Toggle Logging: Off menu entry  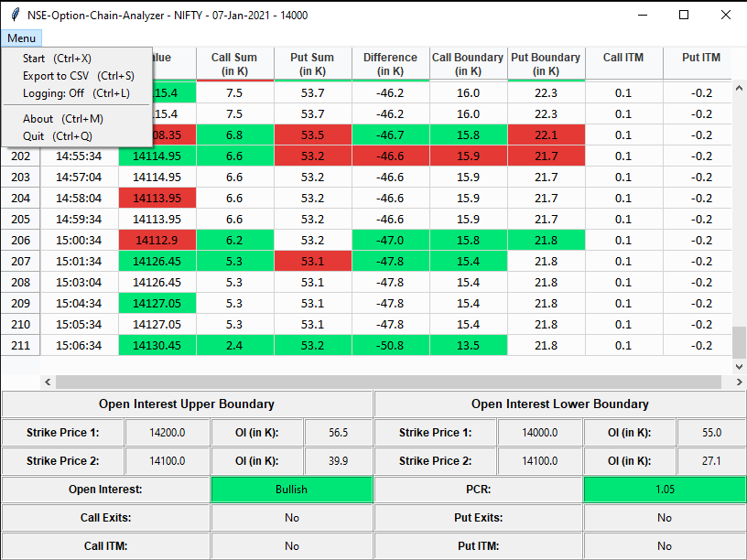tap(76, 92)
